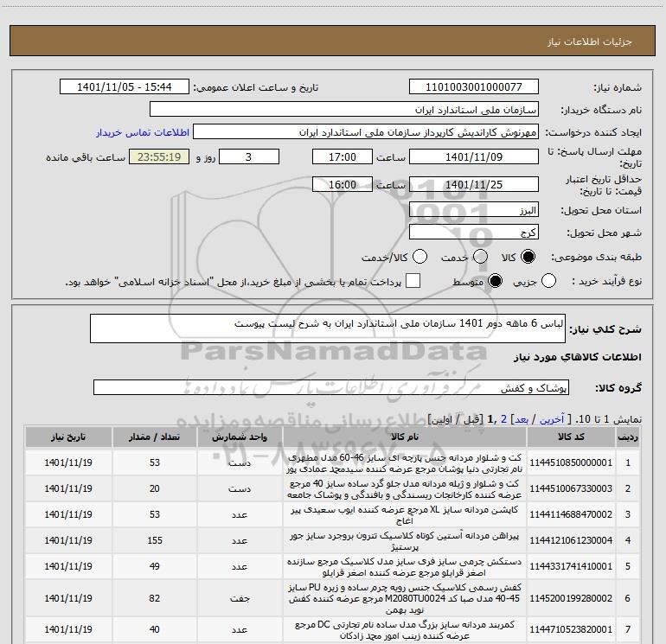Click the price validity date 1401/11/25
Viewport: 666px width, 644px height.
(x=474, y=184)
